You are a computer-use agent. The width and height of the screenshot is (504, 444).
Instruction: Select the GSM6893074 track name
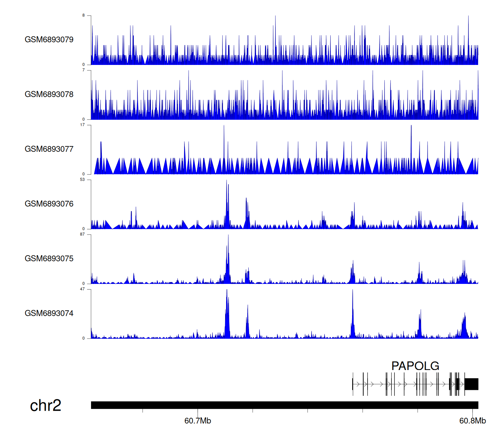[x=49, y=313]
